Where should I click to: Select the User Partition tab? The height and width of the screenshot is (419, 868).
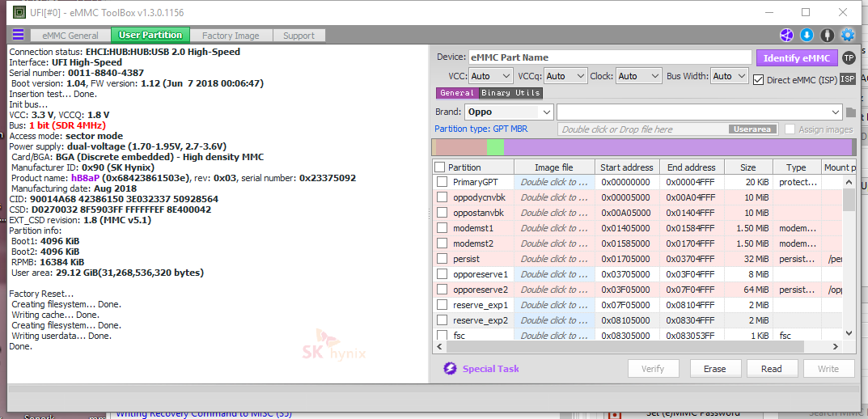tap(150, 35)
